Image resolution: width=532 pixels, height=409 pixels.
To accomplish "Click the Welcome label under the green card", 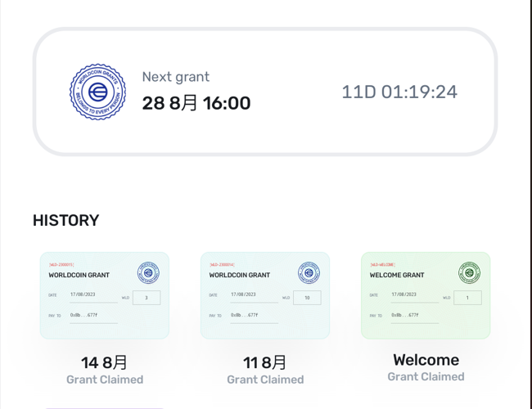I will click(426, 360).
